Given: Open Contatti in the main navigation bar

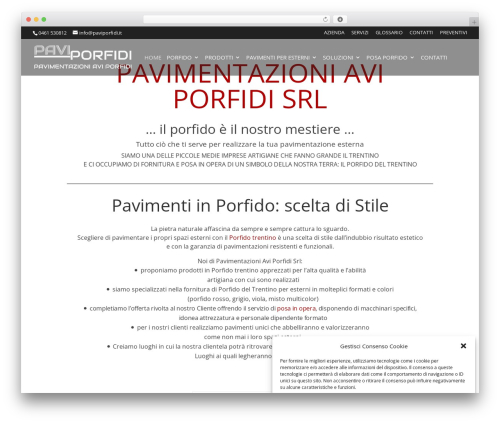Looking at the screenshot, I should pyautogui.click(x=434, y=58).
